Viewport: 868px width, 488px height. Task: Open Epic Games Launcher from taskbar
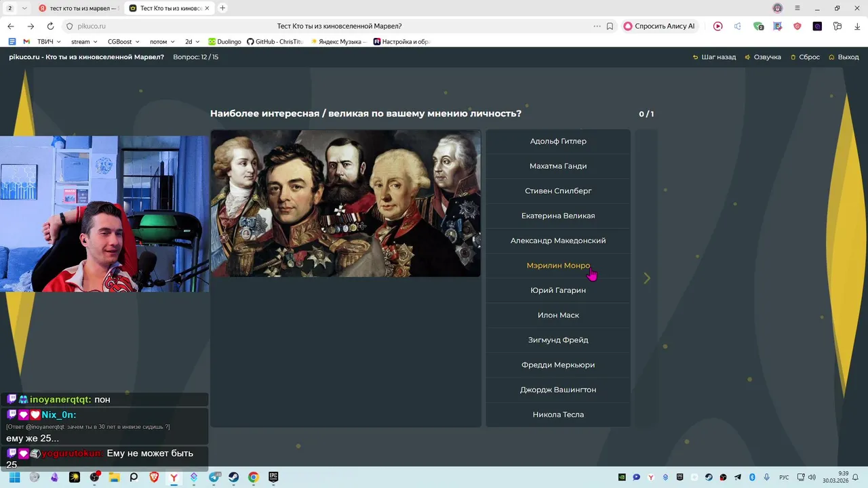273,477
